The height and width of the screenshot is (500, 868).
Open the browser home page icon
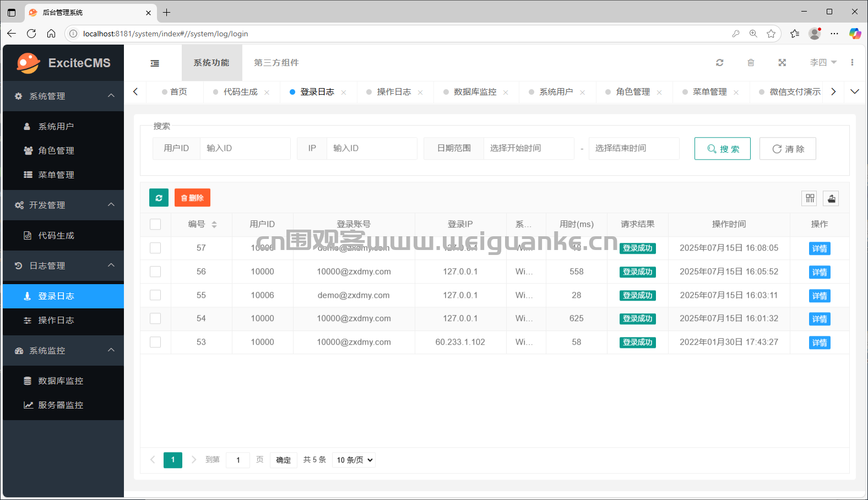(x=51, y=34)
